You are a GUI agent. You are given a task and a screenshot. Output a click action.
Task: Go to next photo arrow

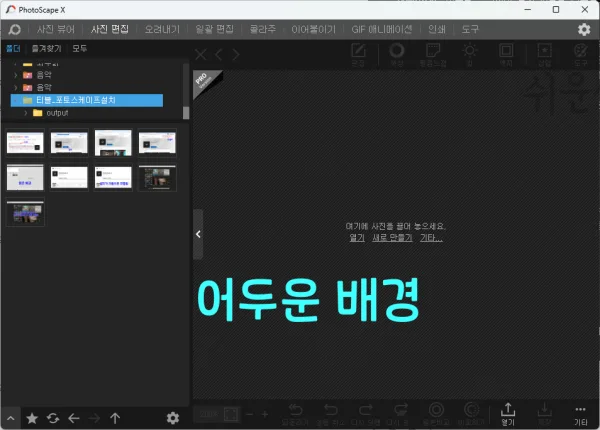pyautogui.click(x=236, y=55)
